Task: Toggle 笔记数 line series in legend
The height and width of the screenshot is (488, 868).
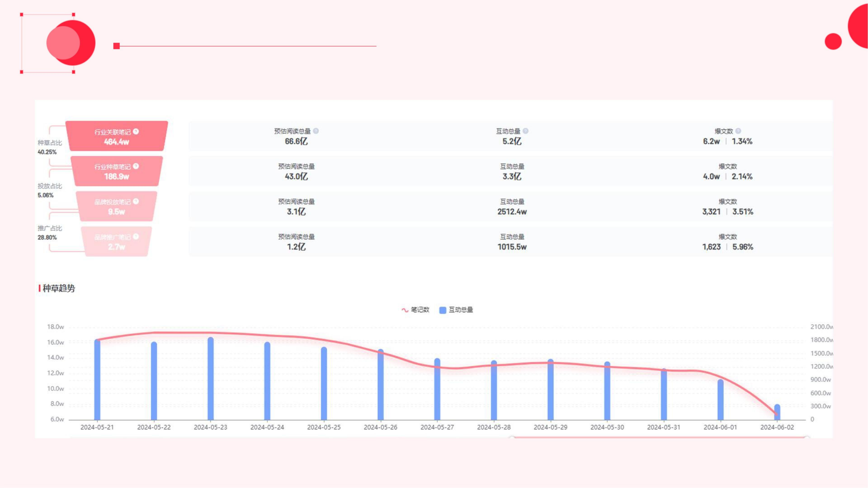Action: tap(415, 310)
